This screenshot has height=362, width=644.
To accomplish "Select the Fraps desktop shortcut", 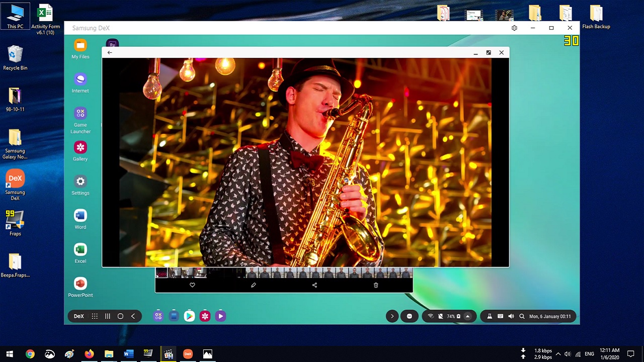I will point(15,223).
